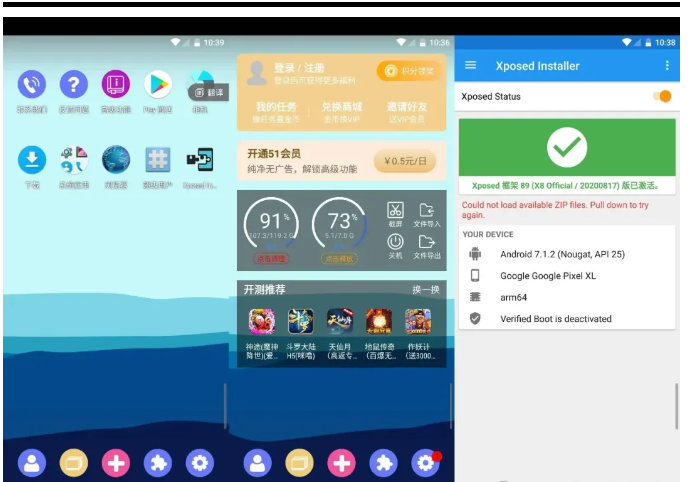Open the Play Store app icon

(x=157, y=86)
